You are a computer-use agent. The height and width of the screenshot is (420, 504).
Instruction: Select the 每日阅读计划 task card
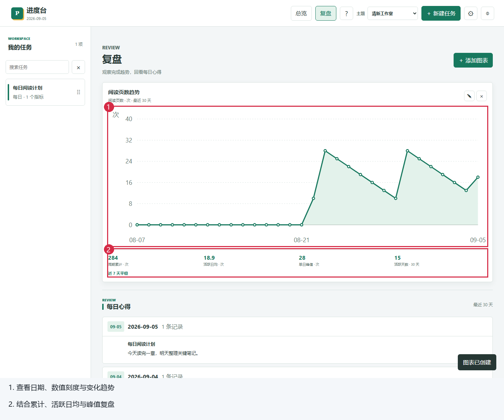(x=45, y=92)
